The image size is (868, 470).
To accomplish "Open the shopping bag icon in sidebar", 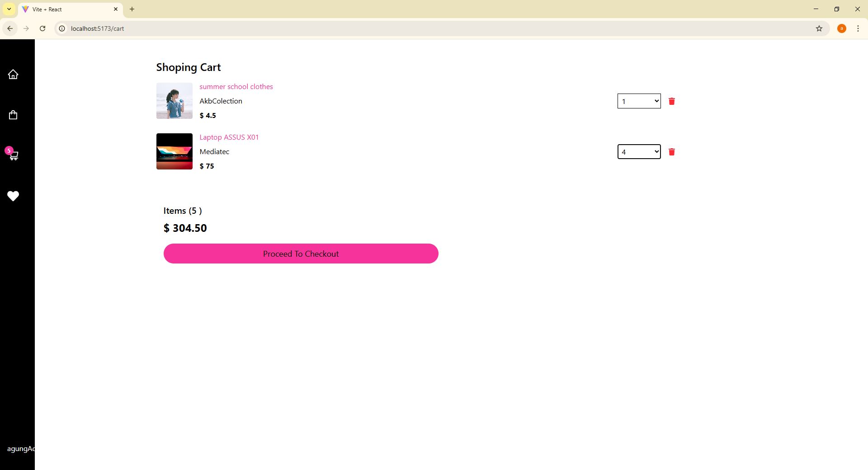I will click(13, 115).
